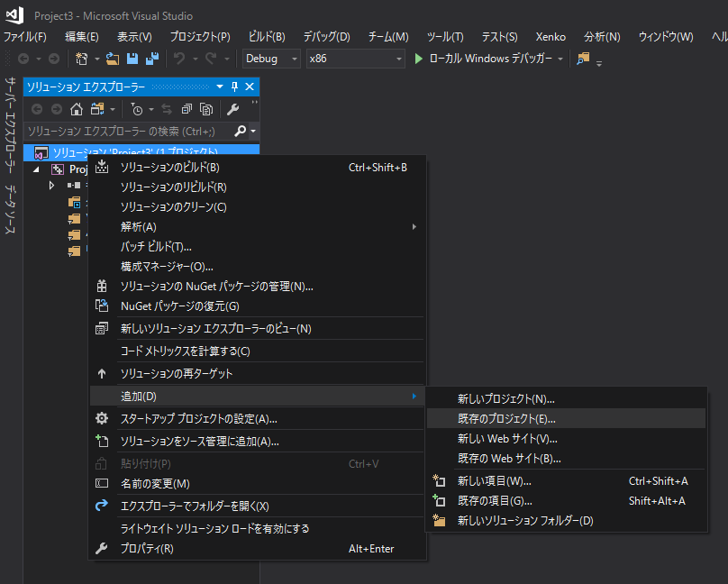
Task: Open the 編集(E) menu
Action: [82, 37]
